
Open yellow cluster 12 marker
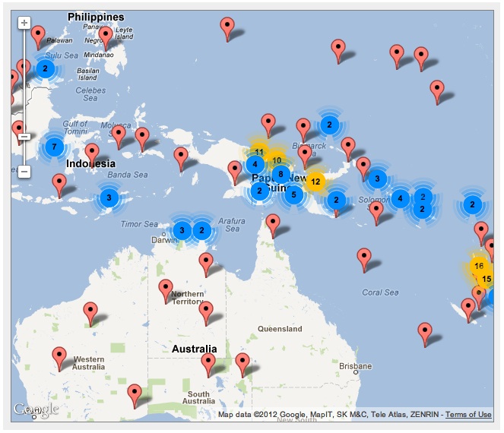(x=315, y=182)
